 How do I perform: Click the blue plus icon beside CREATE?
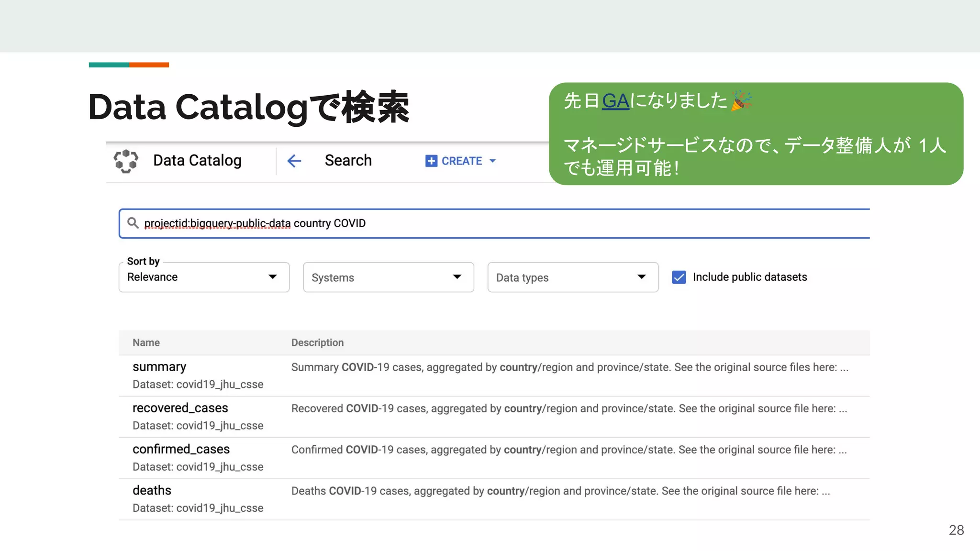[431, 161]
